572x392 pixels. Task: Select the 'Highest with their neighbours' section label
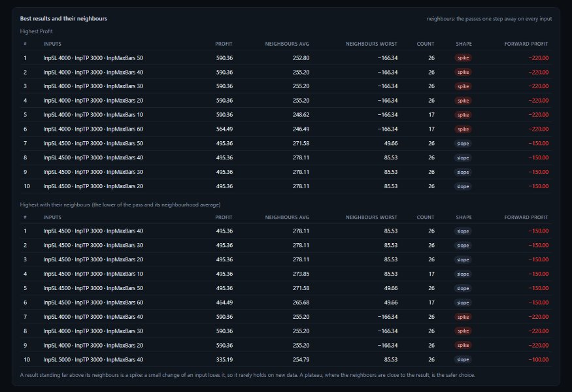point(120,204)
